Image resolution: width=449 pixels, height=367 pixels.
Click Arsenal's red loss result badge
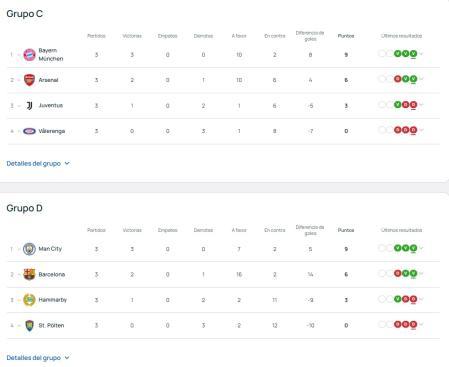click(x=397, y=79)
